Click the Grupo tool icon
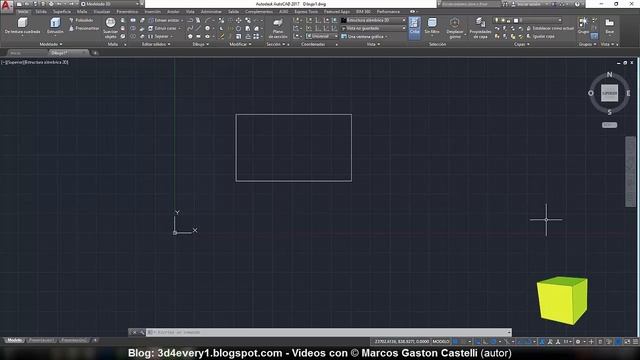The image size is (640, 360). point(583,25)
